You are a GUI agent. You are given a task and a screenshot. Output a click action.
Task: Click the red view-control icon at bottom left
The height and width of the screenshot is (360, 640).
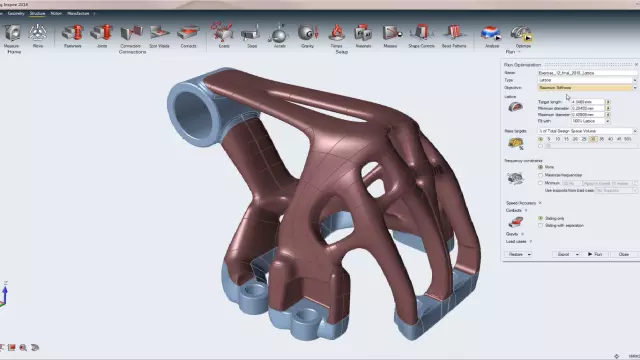point(11,348)
